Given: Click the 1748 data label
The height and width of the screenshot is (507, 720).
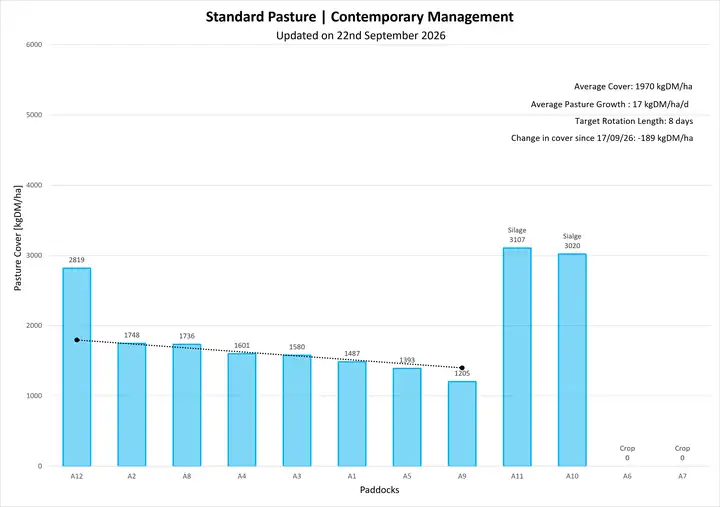Looking at the screenshot, I should [132, 335].
